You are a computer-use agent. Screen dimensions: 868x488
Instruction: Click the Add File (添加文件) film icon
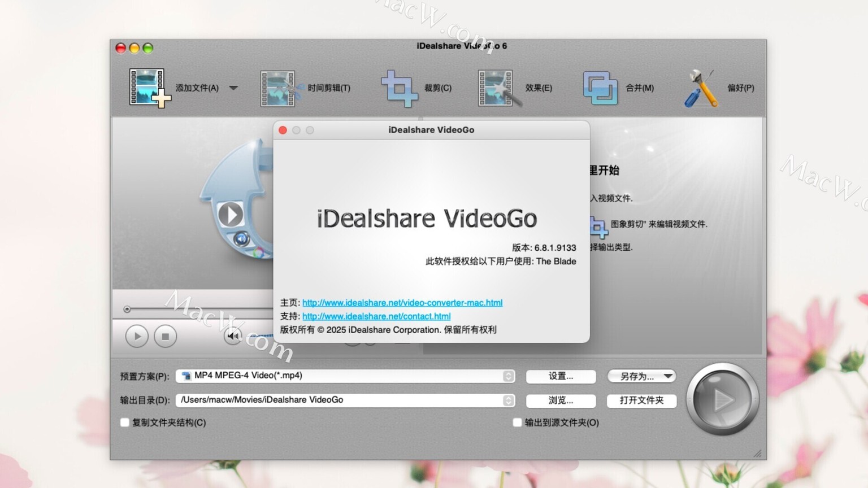coord(149,88)
